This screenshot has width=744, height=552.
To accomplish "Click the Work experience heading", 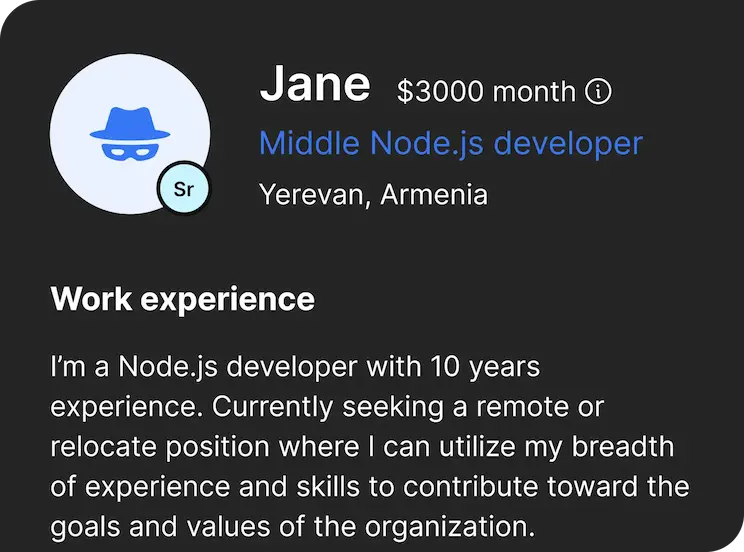I will tap(182, 298).
